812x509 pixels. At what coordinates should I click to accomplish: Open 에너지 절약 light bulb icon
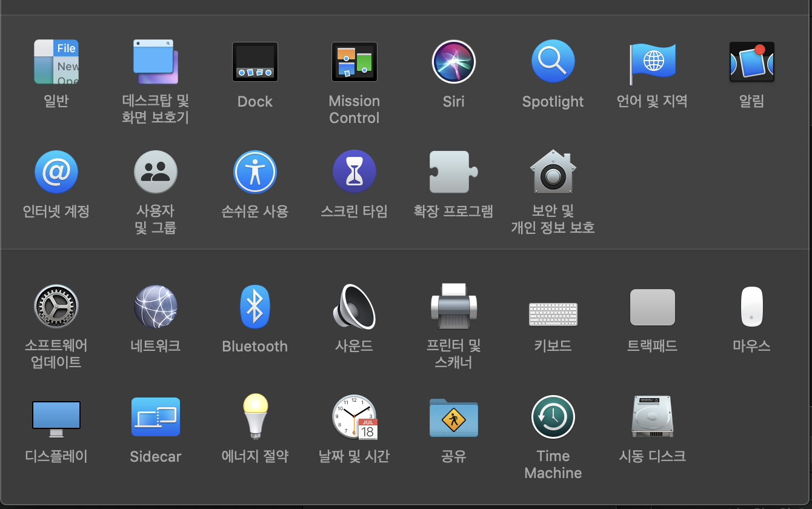[x=255, y=416]
